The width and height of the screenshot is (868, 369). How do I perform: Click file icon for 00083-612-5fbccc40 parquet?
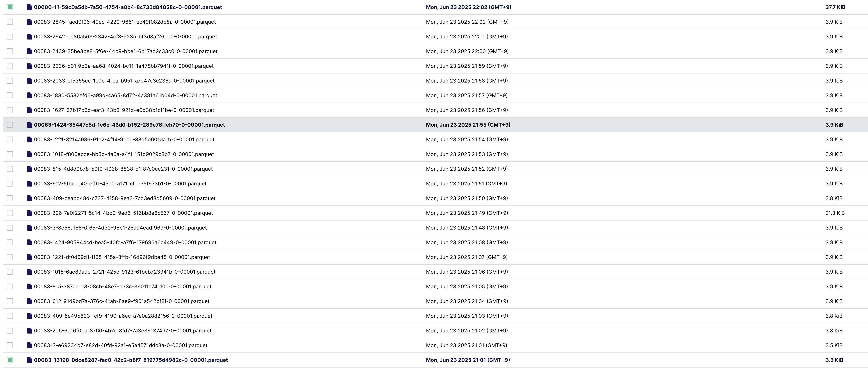coord(30,184)
